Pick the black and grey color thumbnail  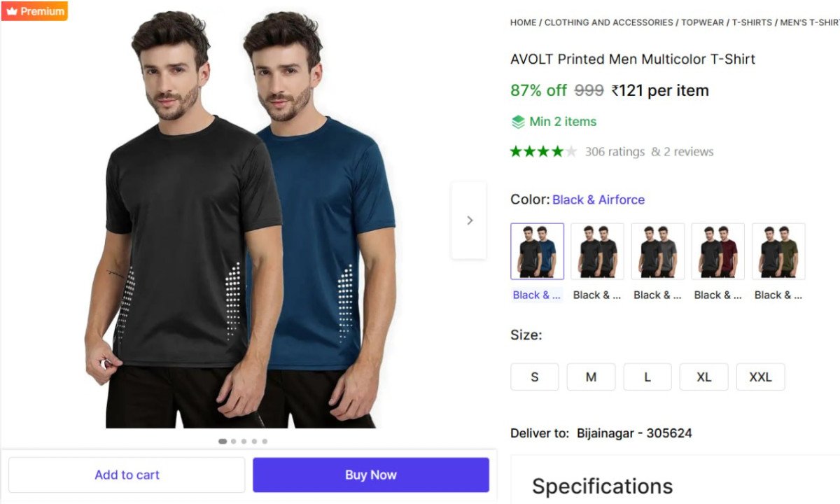click(657, 251)
